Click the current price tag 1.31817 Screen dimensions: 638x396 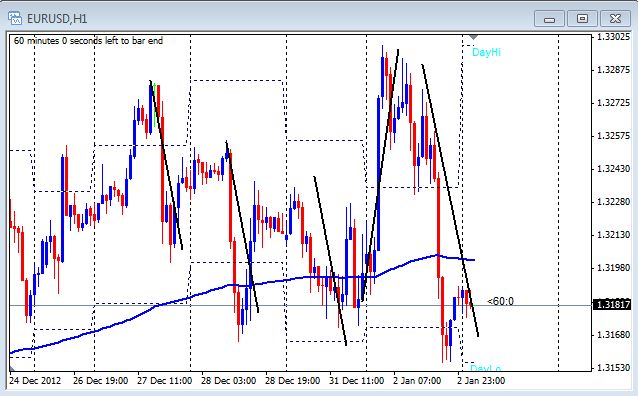coord(612,304)
